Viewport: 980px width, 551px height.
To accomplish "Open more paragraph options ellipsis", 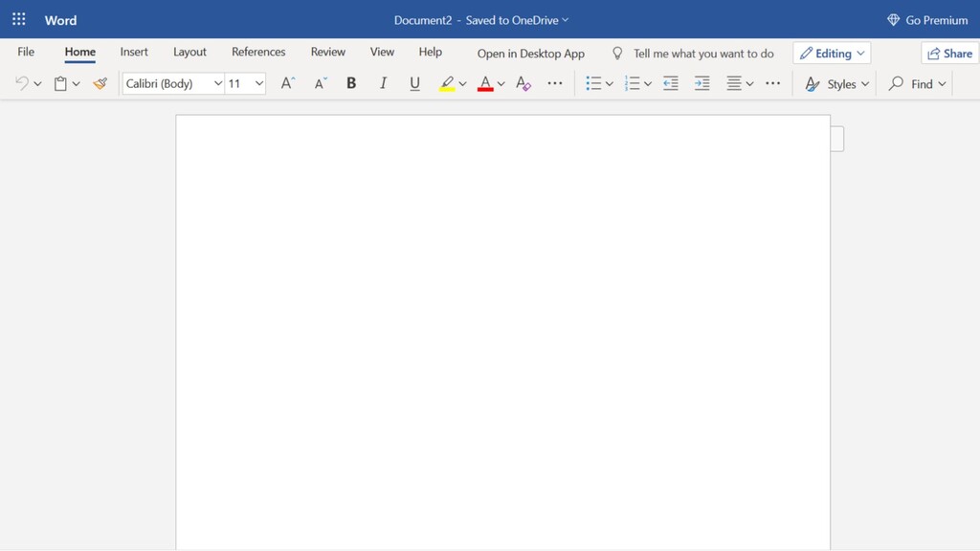I will [773, 83].
